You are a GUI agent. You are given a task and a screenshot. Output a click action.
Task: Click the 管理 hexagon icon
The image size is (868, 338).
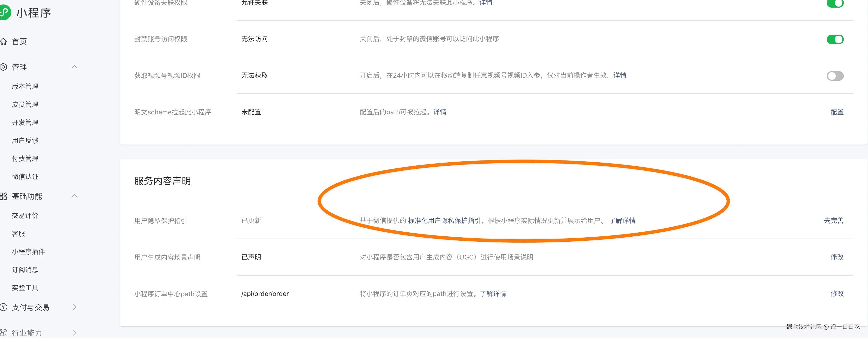pyautogui.click(x=4, y=67)
